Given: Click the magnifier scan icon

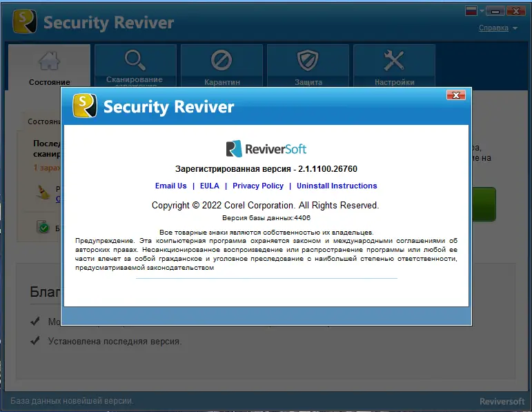Looking at the screenshot, I should click(x=135, y=61).
